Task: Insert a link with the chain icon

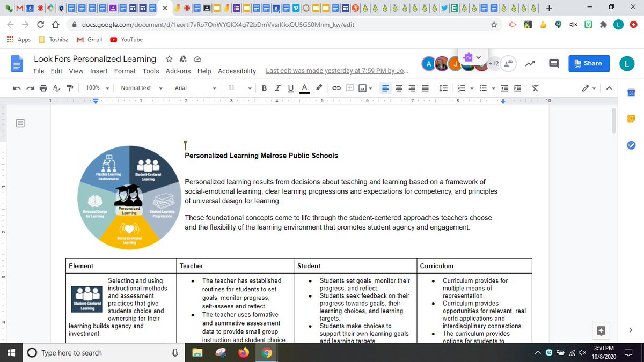Action: click(x=336, y=88)
